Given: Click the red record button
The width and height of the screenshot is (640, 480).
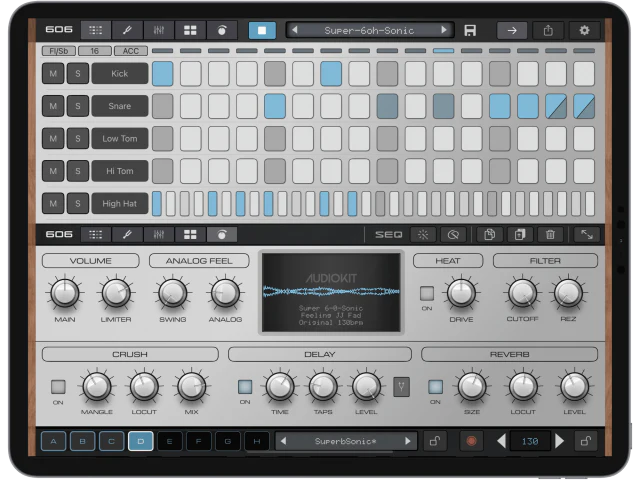Looking at the screenshot, I should pyautogui.click(x=471, y=441).
